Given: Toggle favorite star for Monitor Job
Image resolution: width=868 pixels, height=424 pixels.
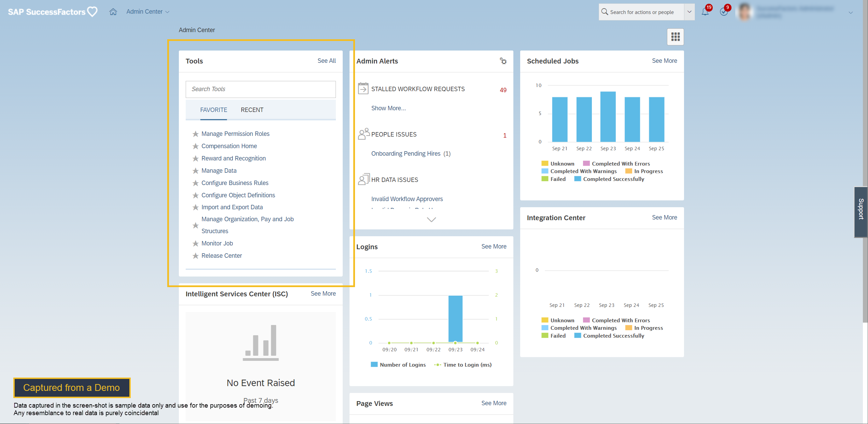Looking at the screenshot, I should click(196, 243).
